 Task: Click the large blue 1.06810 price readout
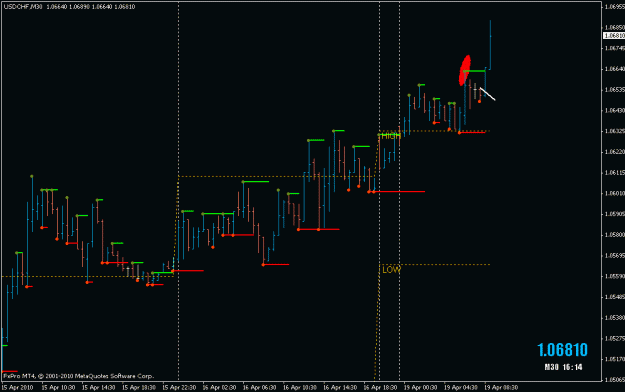tap(562, 350)
